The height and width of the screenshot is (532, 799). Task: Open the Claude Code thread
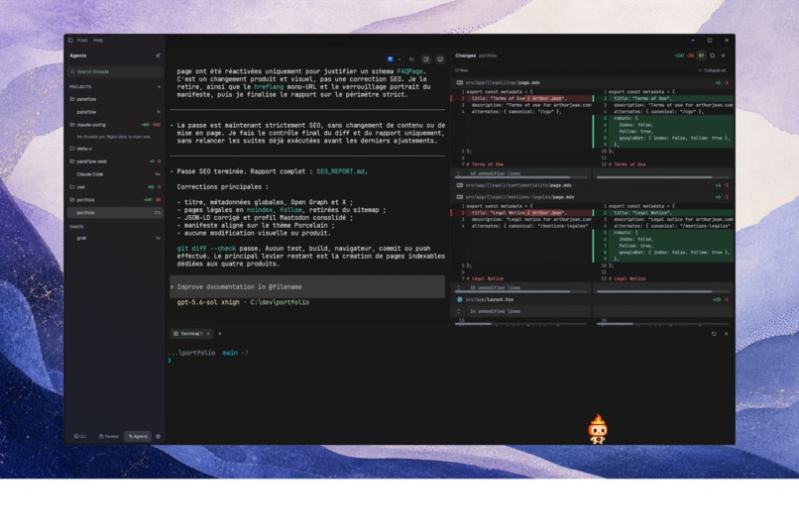tap(116, 174)
